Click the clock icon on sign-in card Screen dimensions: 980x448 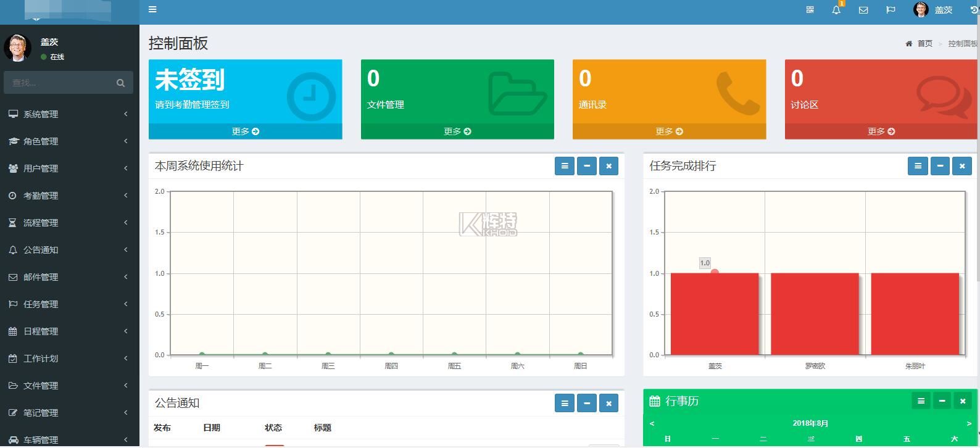pyautogui.click(x=311, y=96)
